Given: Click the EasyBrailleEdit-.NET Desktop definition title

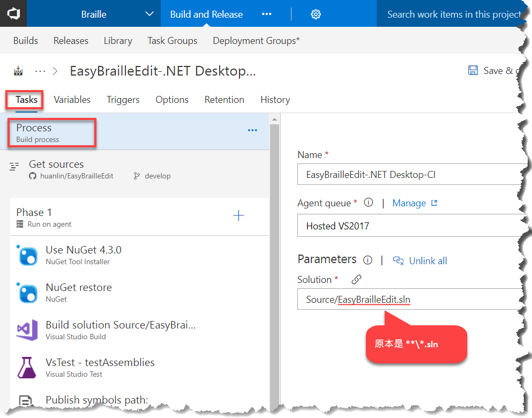Looking at the screenshot, I should 162,71.
